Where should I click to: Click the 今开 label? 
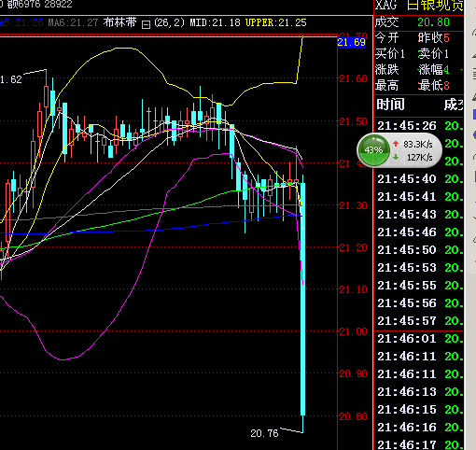coord(386,38)
